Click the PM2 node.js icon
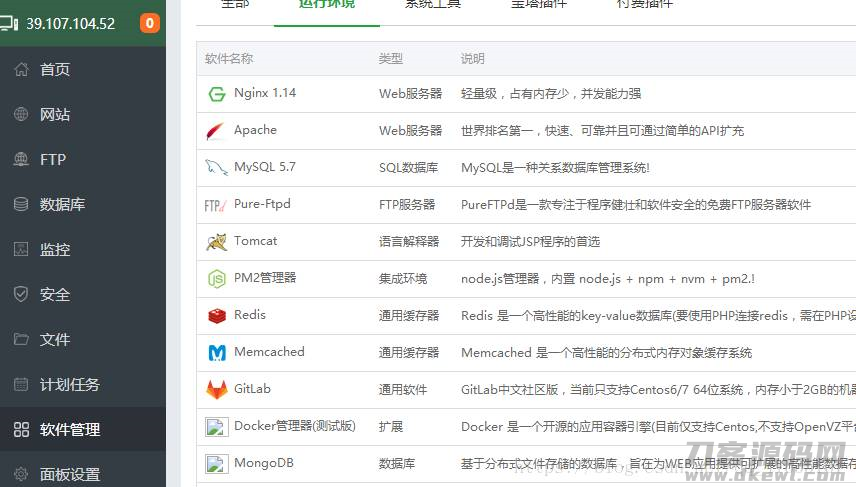856x487 pixels. (217, 279)
